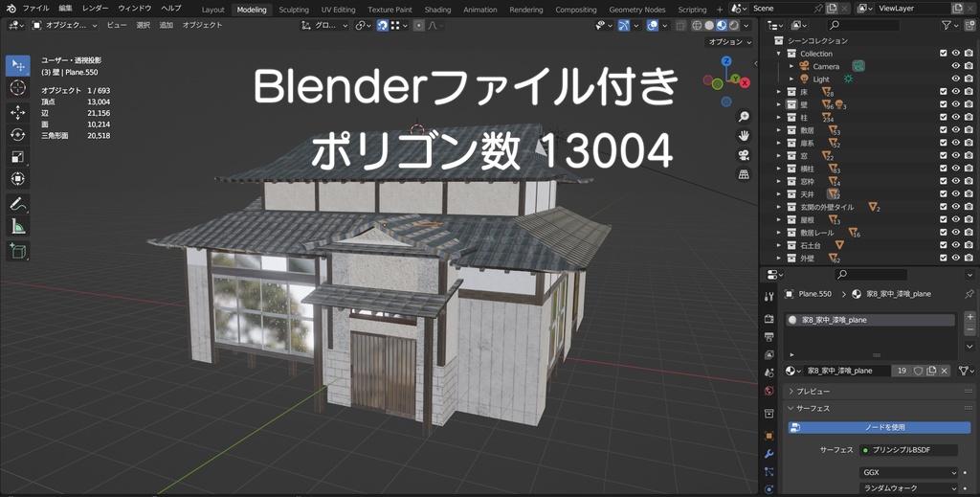Toggle the camera view icon in viewport
Image resolution: width=980 pixels, height=497 pixels.
pos(744,155)
